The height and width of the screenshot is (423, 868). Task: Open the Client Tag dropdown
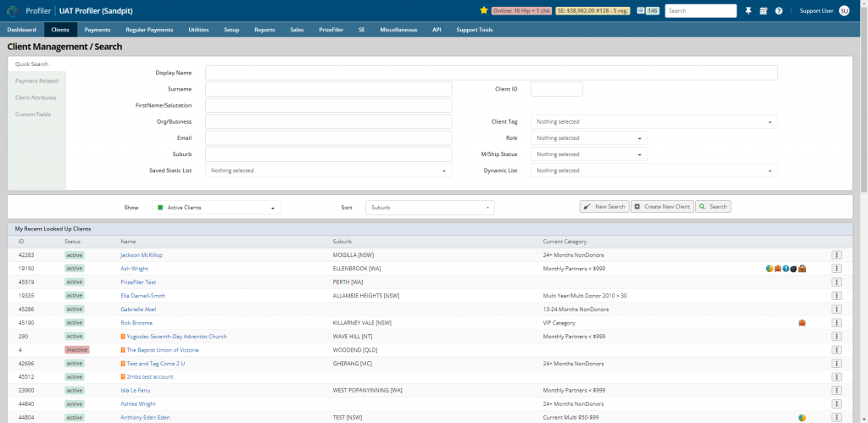[x=654, y=122]
